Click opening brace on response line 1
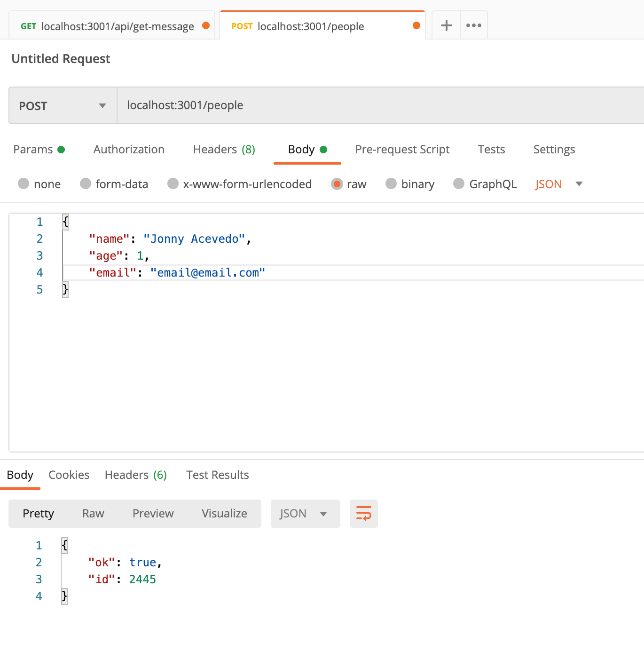Screen dimensions: 644x667 tap(64, 546)
